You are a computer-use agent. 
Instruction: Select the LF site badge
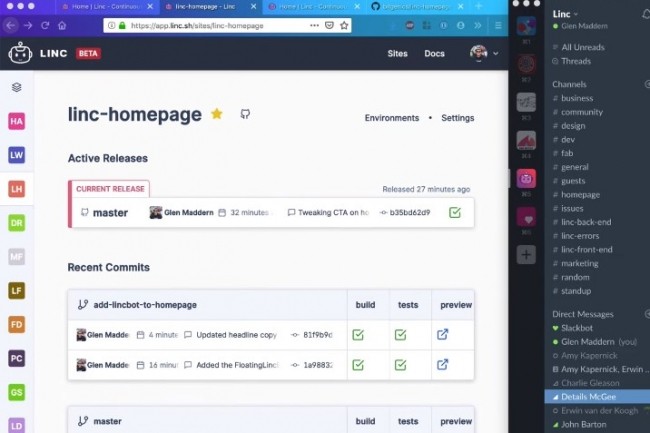17,291
